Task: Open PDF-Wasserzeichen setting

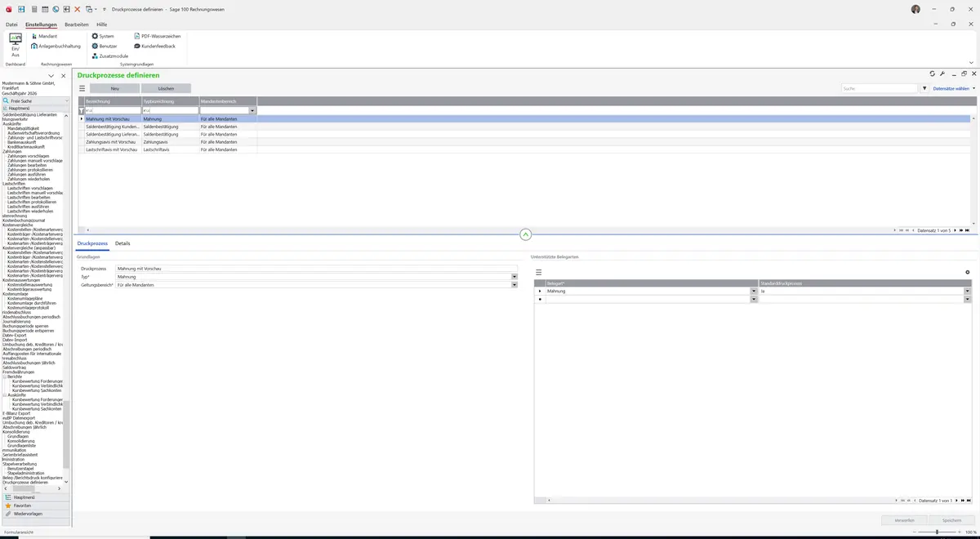Action: point(157,36)
